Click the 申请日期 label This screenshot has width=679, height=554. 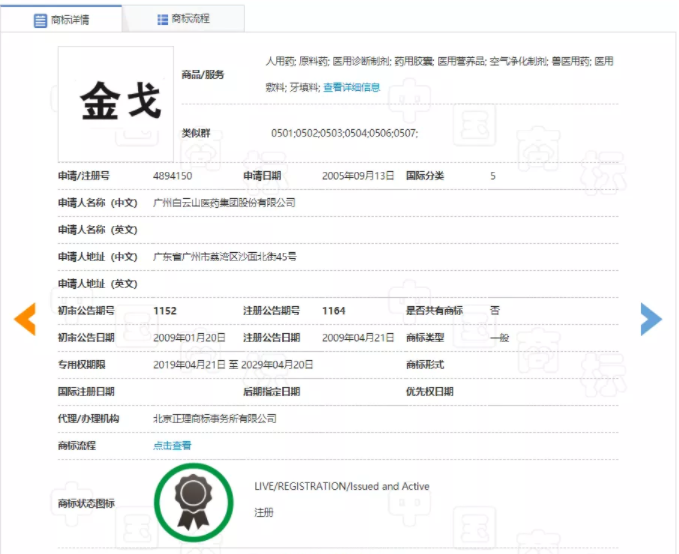click(x=262, y=176)
